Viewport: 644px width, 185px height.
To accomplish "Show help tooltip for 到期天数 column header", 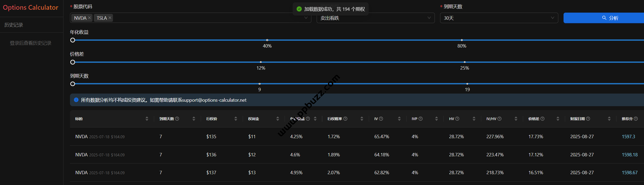I will [x=177, y=119].
